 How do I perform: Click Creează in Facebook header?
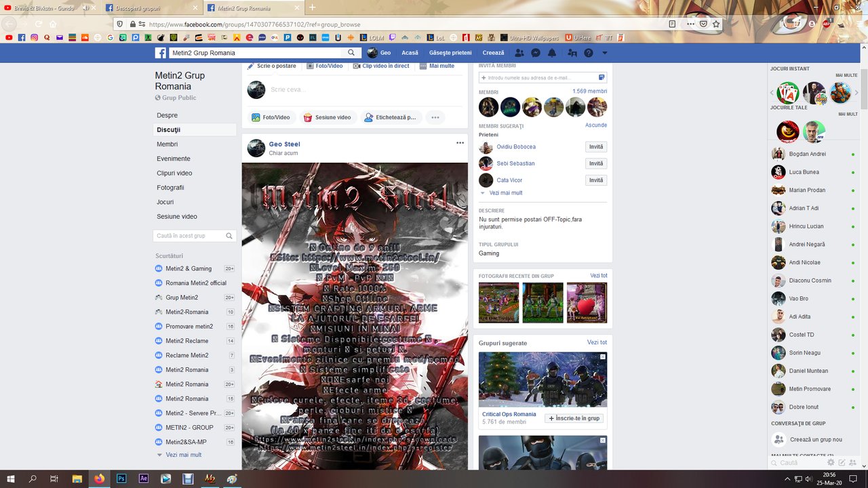[493, 53]
